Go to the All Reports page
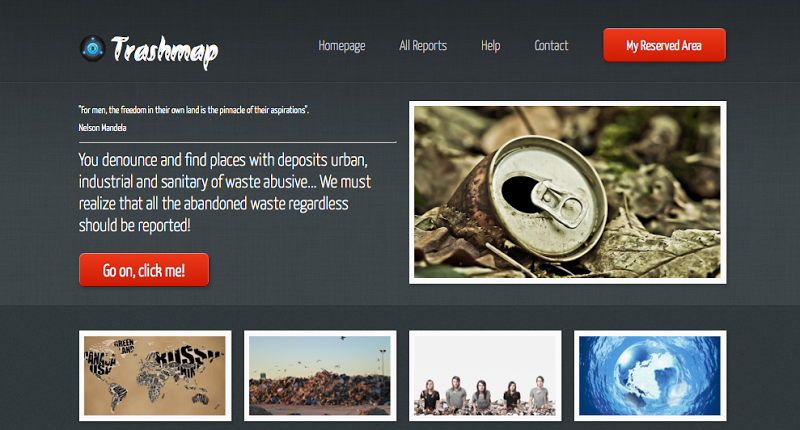The image size is (800, 430). point(423,46)
